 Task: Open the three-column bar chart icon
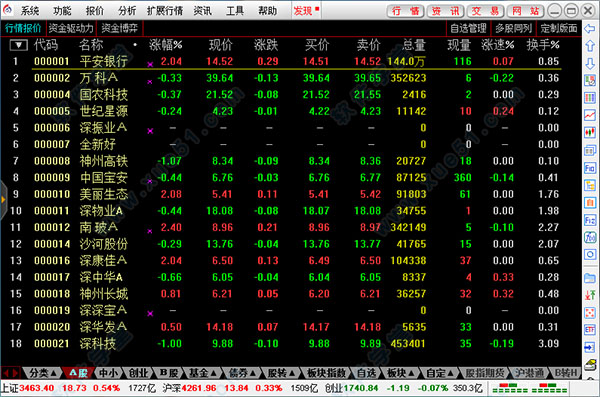pyautogui.click(x=590, y=98)
